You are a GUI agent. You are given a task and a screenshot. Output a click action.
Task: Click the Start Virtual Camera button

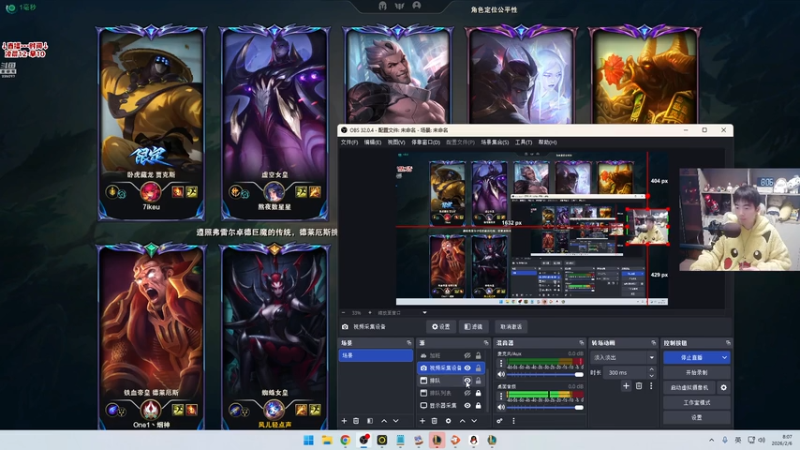[689, 388]
